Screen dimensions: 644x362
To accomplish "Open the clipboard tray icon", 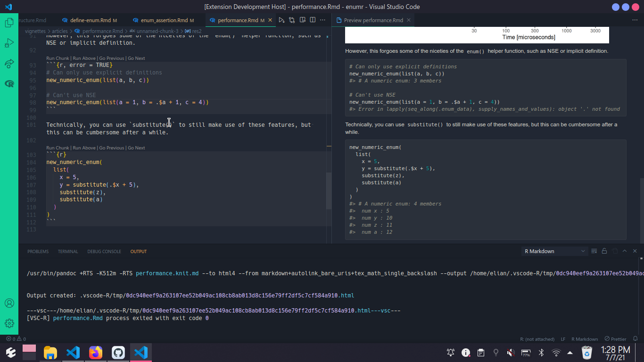I will point(481,353).
